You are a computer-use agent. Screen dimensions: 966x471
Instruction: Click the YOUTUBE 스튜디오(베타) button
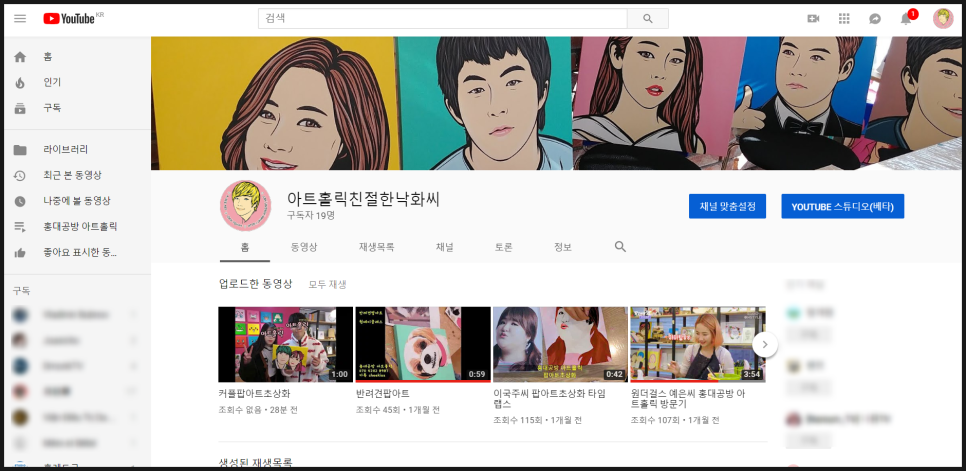click(x=842, y=206)
